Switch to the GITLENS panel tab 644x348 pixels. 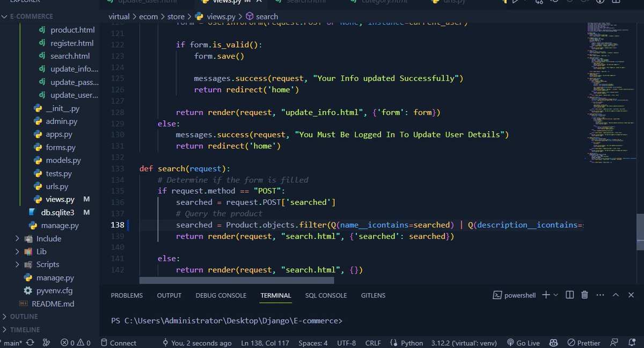click(x=373, y=295)
